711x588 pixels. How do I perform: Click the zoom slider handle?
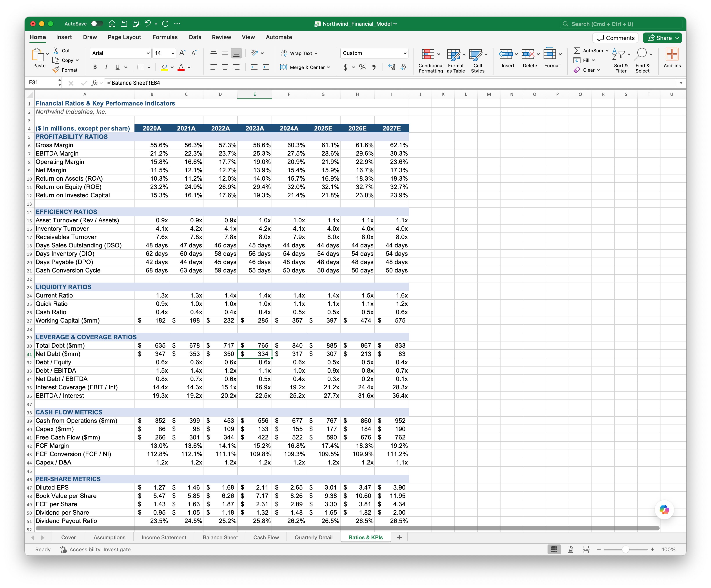tap(625, 549)
